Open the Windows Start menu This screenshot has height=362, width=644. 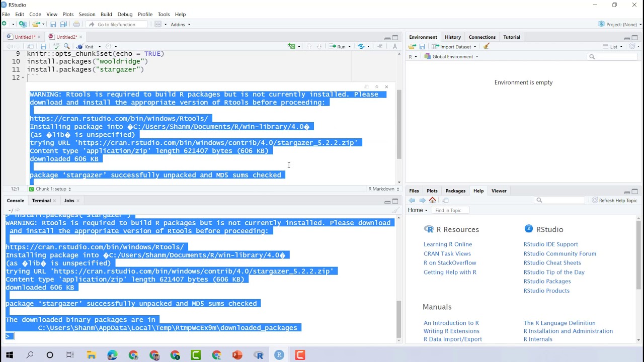[x=9, y=355]
